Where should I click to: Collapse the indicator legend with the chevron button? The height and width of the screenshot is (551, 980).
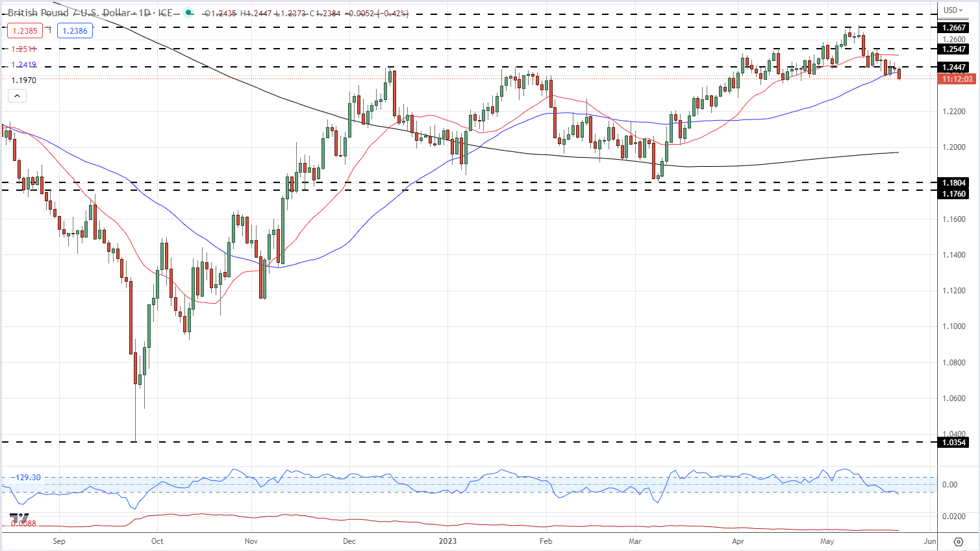18,96
